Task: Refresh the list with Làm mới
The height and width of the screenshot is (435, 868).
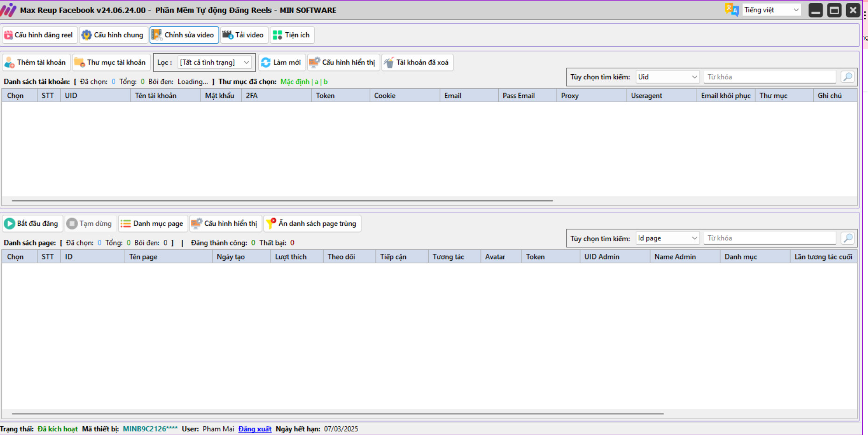Action: point(282,63)
